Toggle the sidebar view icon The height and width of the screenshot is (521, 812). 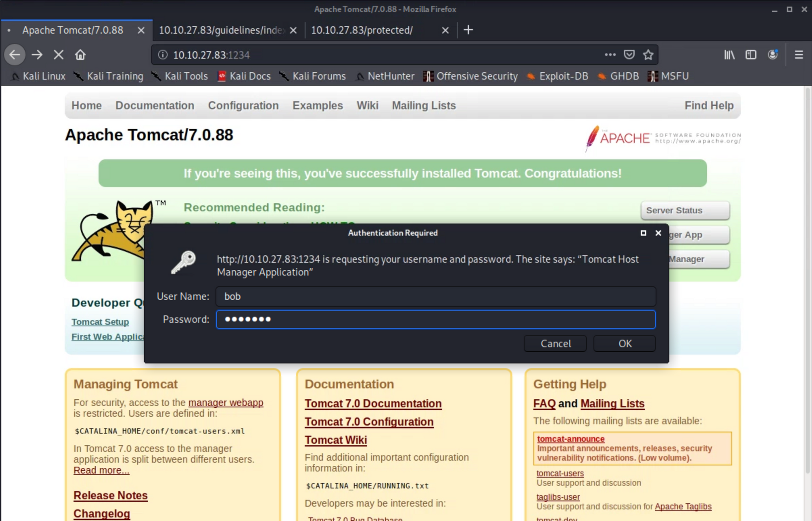(751, 55)
